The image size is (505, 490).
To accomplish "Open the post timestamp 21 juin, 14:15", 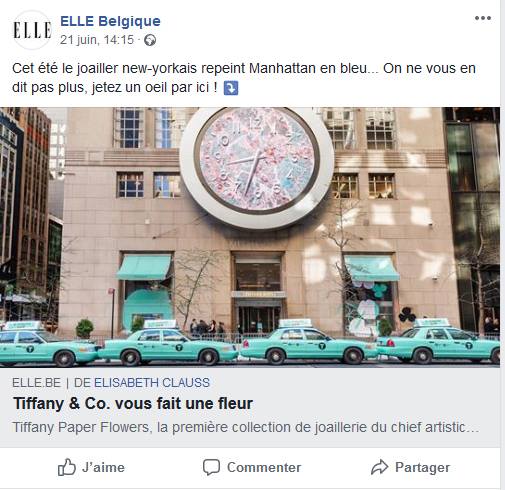I will (x=97, y=40).
